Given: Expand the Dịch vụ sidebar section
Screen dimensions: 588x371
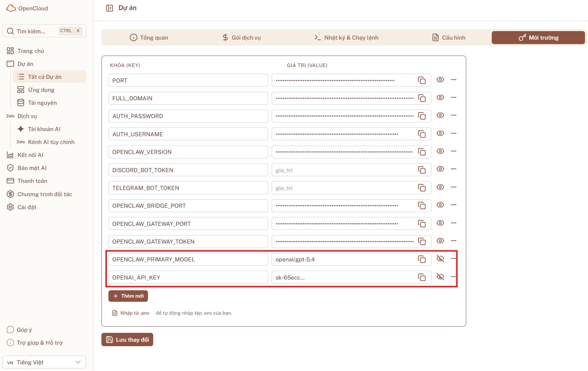Looking at the screenshot, I should (27, 116).
